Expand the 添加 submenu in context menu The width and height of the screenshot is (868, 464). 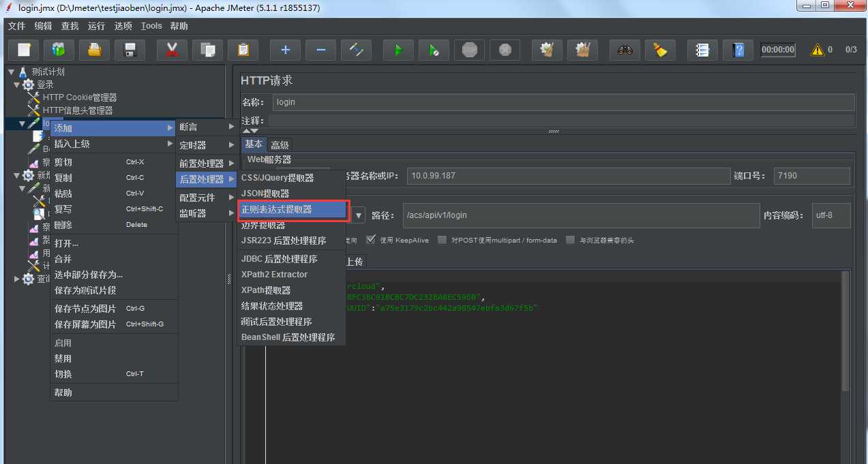pyautogui.click(x=113, y=128)
